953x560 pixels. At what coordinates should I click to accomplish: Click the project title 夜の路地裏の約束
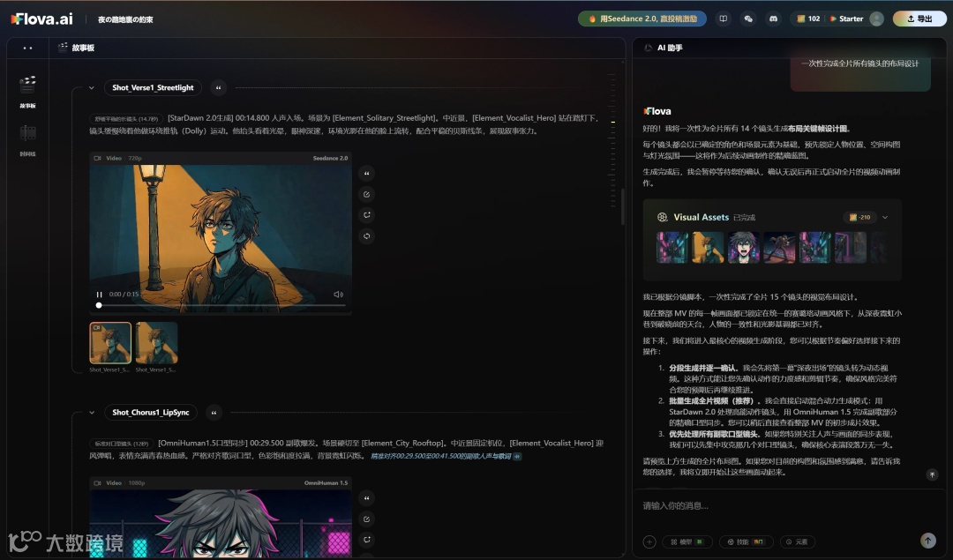[x=125, y=19]
